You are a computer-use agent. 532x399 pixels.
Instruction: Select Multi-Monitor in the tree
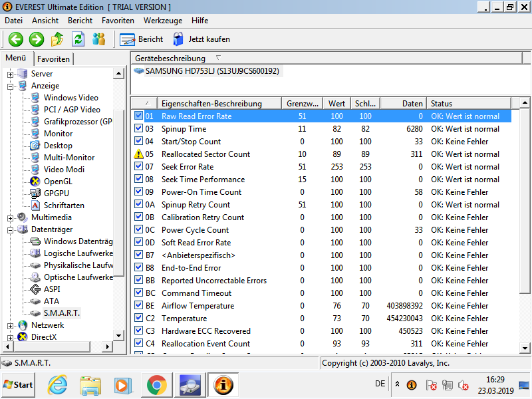coord(69,158)
